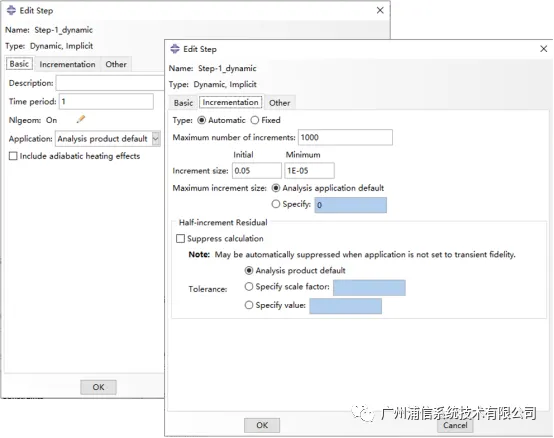The width and height of the screenshot is (554, 438).
Task: Click the Time period input field
Action: coord(106,102)
